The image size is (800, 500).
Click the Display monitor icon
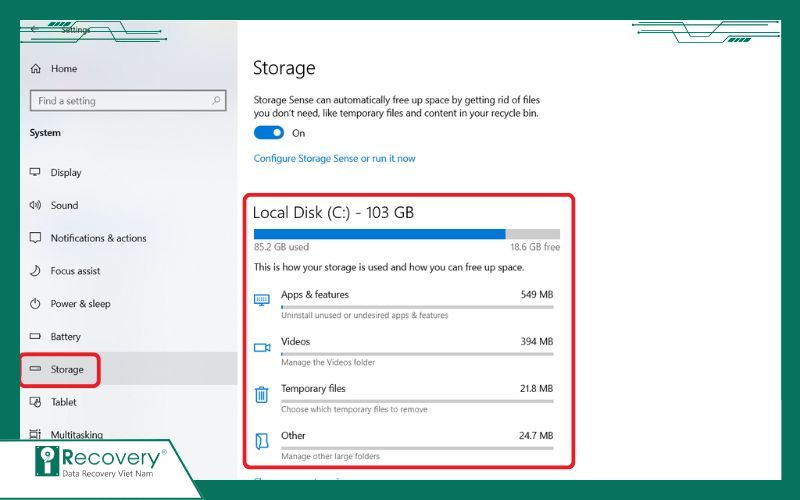(36, 173)
